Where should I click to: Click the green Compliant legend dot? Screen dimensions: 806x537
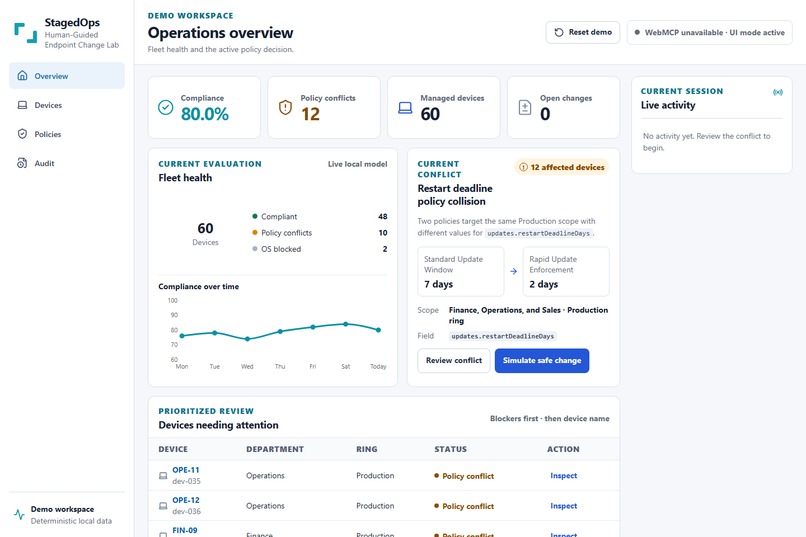pos(254,216)
